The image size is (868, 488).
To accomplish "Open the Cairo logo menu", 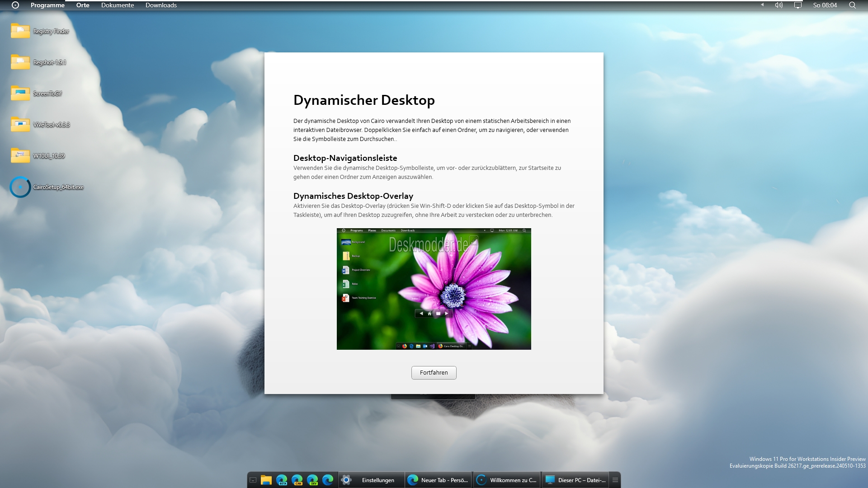I will tap(15, 5).
